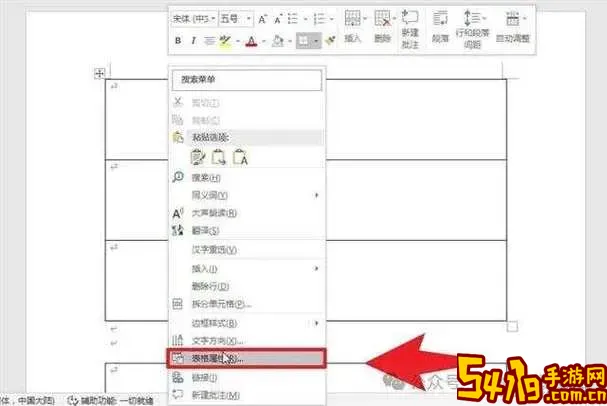Paste keeping source formatting icon
This screenshot has height=406, width=607.
(198, 157)
